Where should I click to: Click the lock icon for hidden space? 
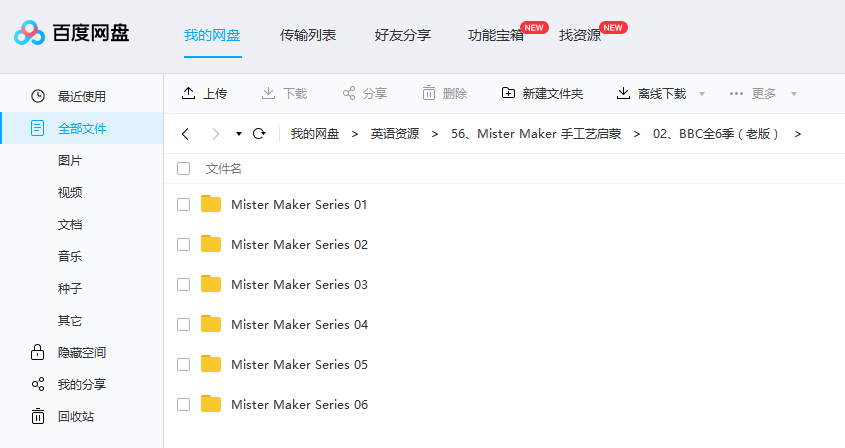[x=37, y=352]
